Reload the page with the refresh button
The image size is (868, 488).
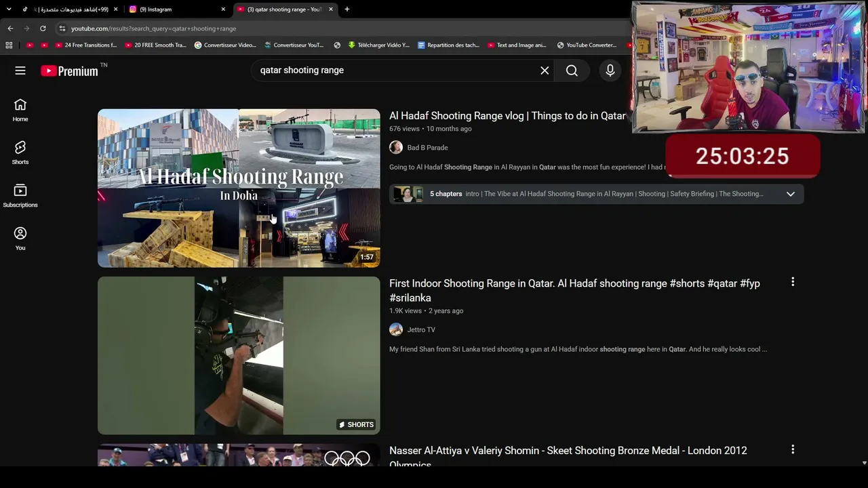[x=43, y=28]
